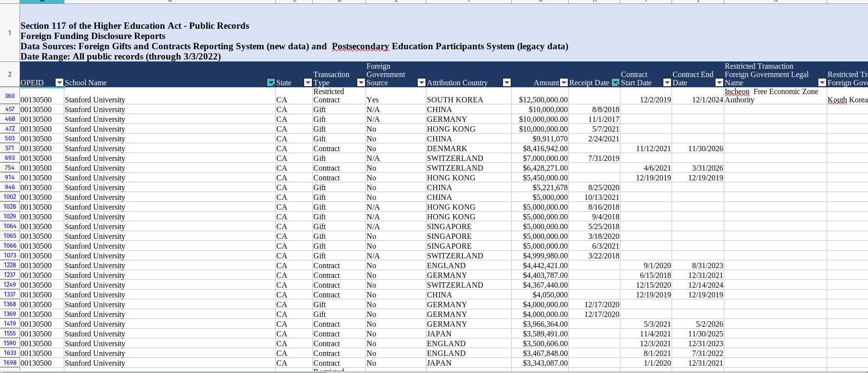Click the 'DENMARK' country cell
The image size is (868, 373).
pos(469,149)
